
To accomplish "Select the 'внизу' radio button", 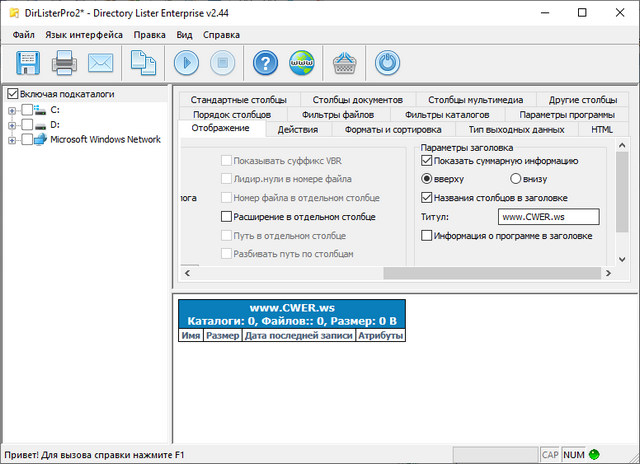I will coord(516,179).
